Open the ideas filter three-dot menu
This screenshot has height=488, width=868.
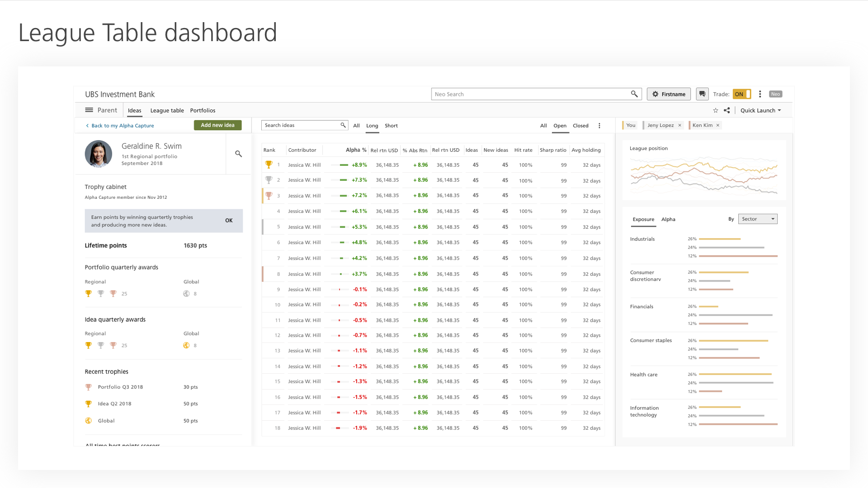pos(599,126)
